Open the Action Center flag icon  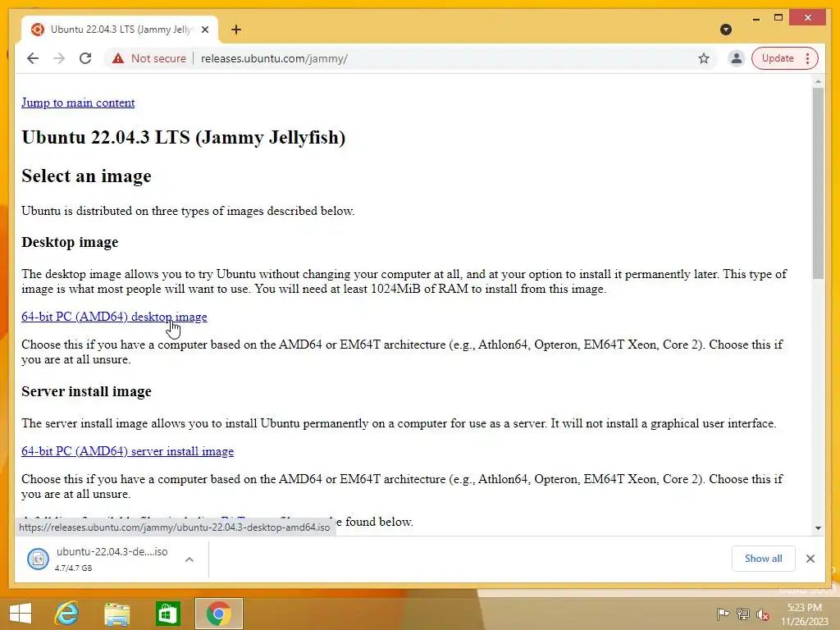click(723, 614)
